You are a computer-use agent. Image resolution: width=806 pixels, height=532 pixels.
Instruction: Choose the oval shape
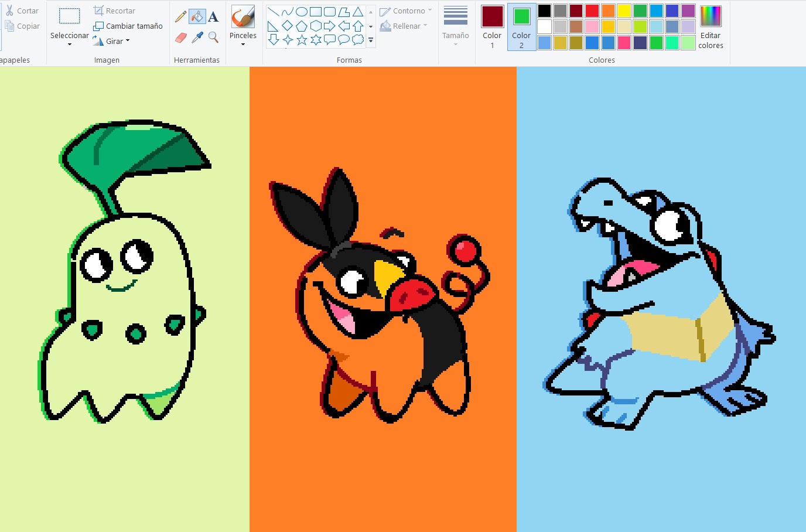pyautogui.click(x=302, y=12)
